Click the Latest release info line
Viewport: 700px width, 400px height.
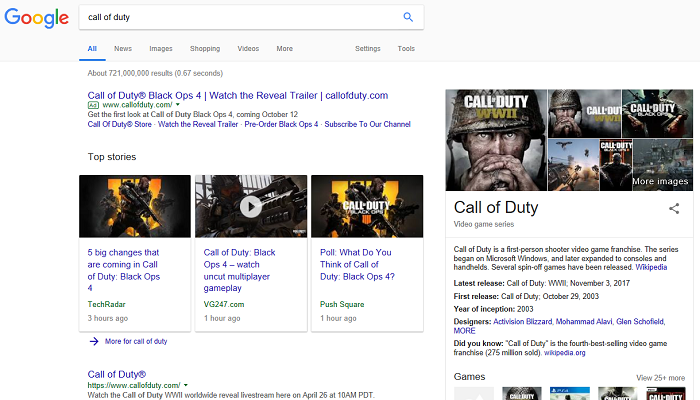point(542,283)
